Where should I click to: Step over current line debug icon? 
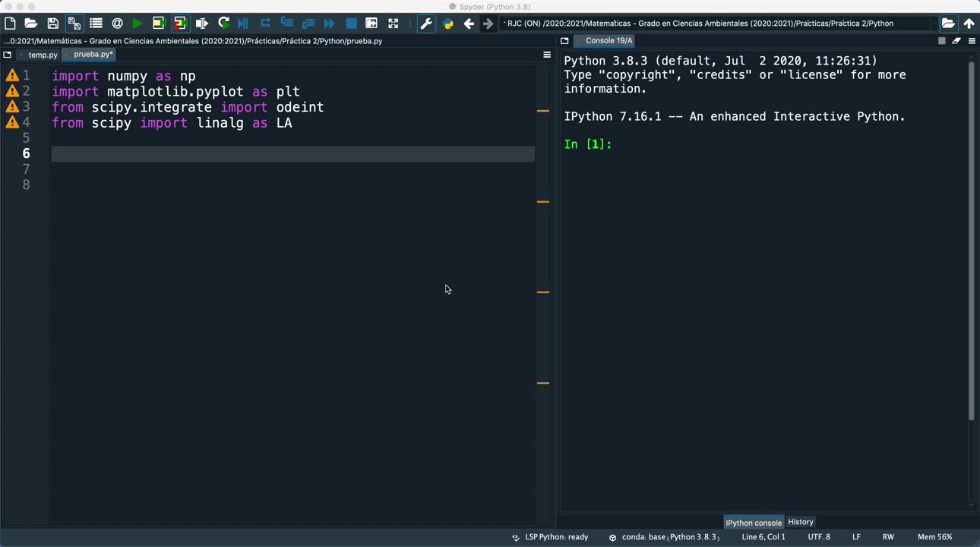pyautogui.click(x=265, y=24)
